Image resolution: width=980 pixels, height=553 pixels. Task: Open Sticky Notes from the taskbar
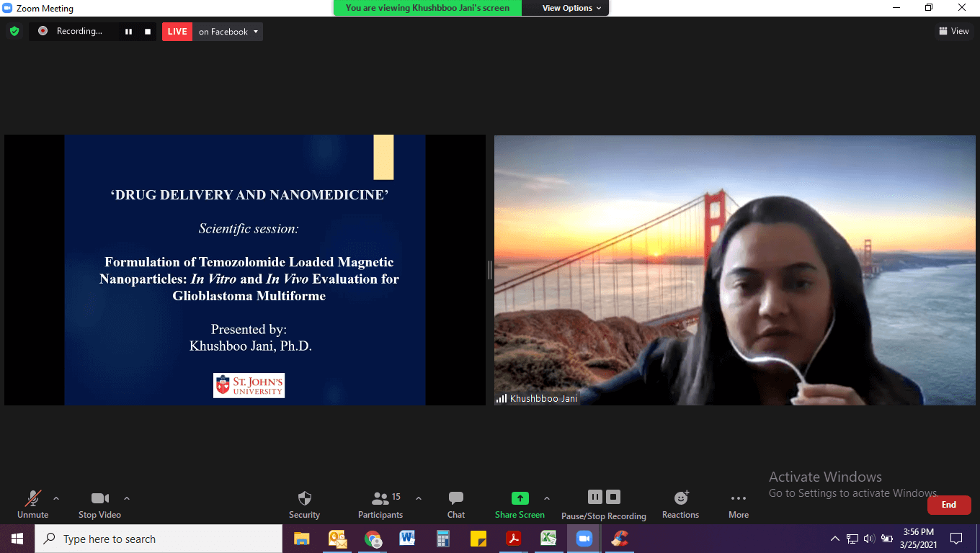pos(478,539)
